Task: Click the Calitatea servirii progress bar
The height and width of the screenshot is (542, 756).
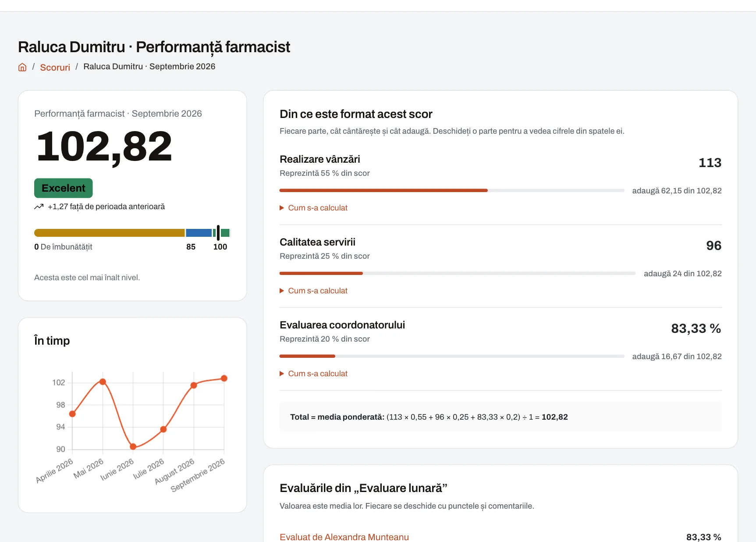Action: (x=458, y=273)
